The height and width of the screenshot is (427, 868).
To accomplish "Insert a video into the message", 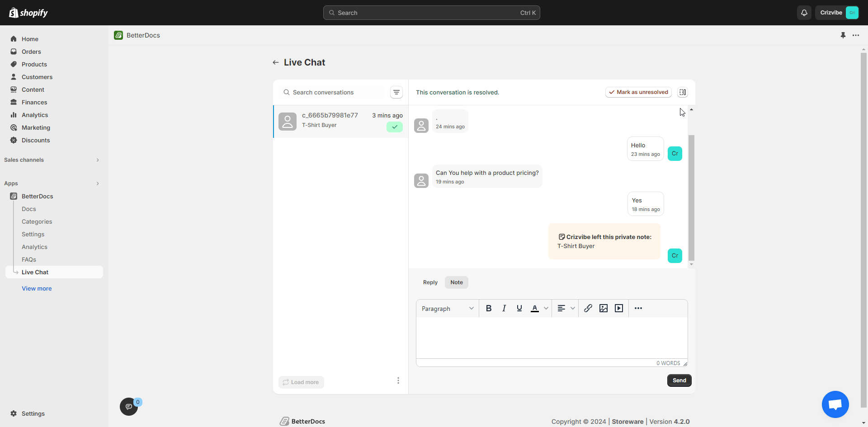I will pyautogui.click(x=619, y=308).
